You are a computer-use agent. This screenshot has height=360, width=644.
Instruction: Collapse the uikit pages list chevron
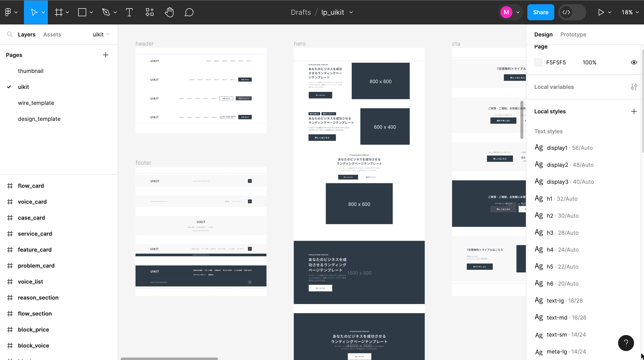pyautogui.click(x=108, y=34)
